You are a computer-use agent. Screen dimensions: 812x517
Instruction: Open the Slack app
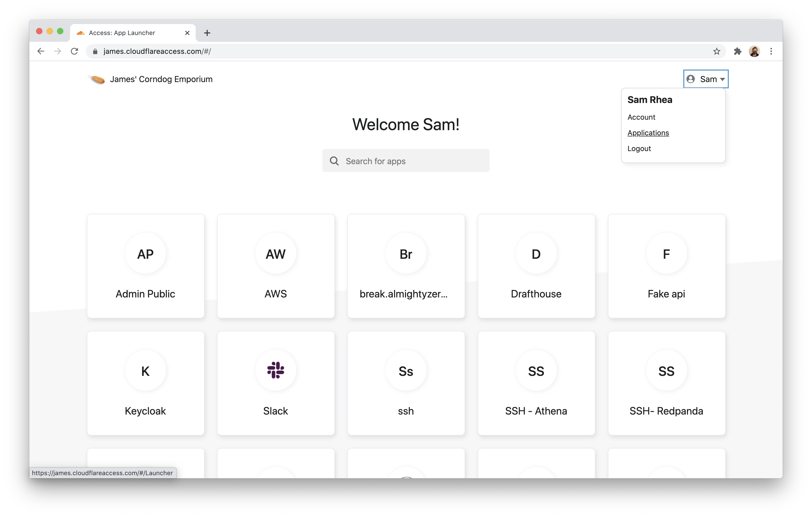coord(275,383)
